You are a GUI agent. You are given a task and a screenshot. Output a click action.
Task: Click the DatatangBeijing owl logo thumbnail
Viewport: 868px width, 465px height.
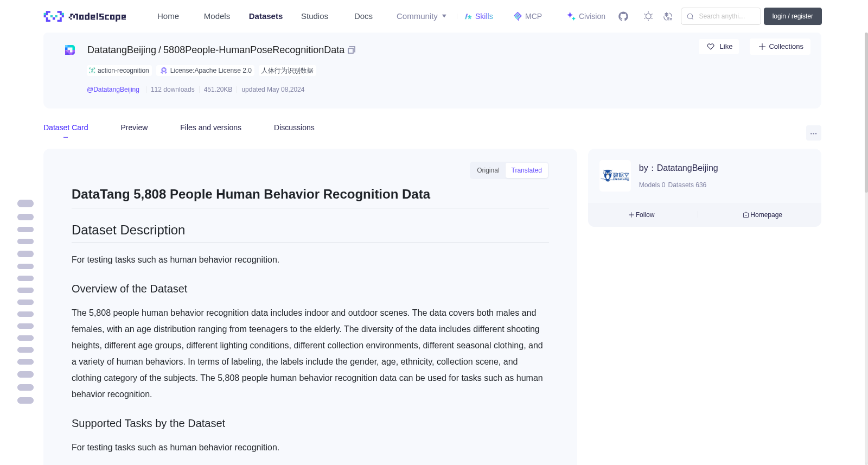click(x=615, y=176)
